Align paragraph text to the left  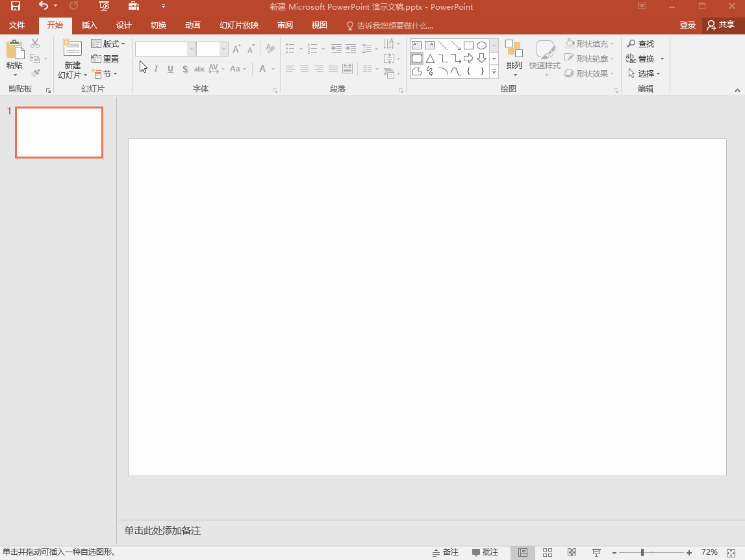[x=290, y=69]
